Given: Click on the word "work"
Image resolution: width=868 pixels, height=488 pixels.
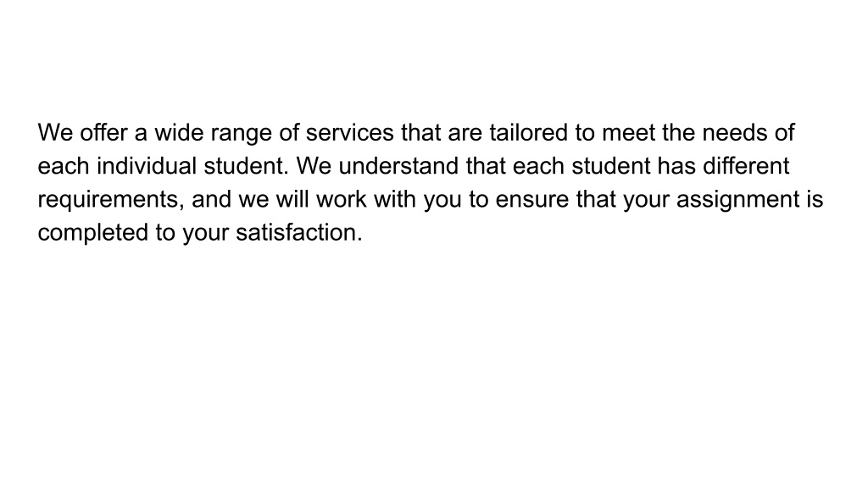Looking at the screenshot, I should 341,199.
